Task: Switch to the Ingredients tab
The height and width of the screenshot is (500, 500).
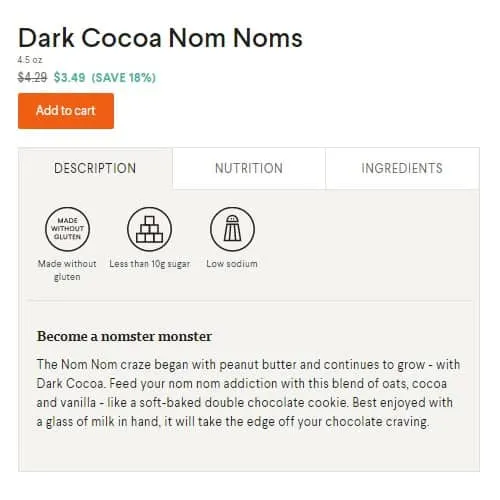Action: click(x=402, y=168)
